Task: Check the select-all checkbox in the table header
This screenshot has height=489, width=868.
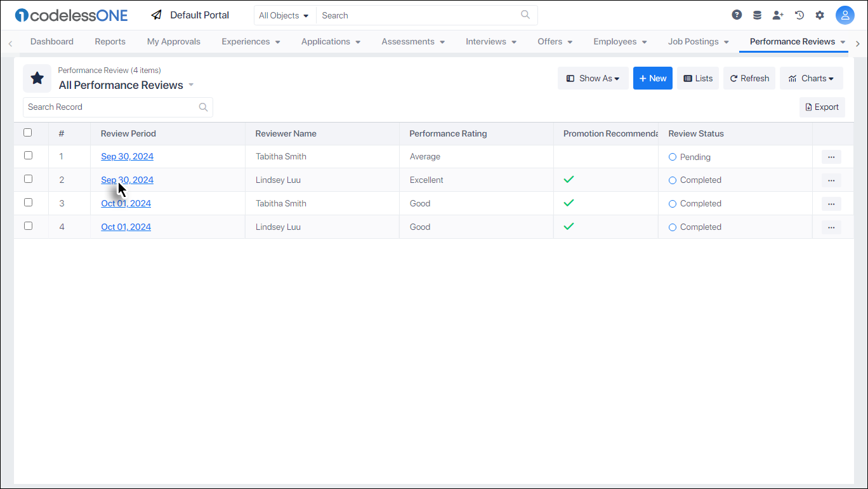Action: pyautogui.click(x=28, y=132)
